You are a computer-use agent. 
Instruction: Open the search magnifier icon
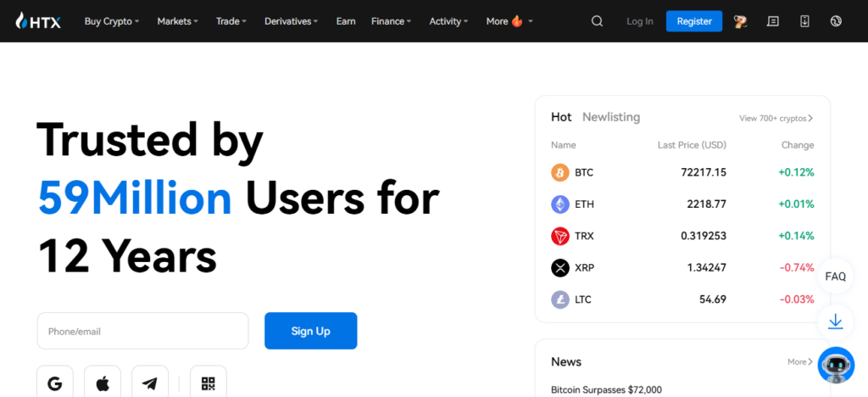(x=597, y=21)
